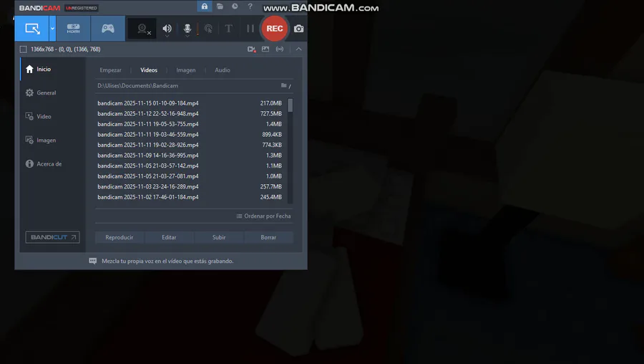Click the video list scrollbar thumb

point(291,105)
